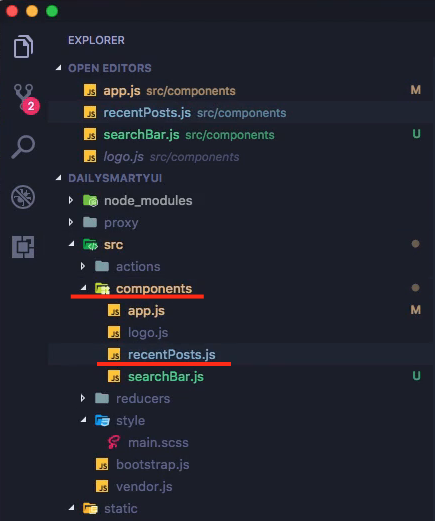This screenshot has width=435, height=521.
Task: Open the Extensions view icon
Action: [23, 247]
